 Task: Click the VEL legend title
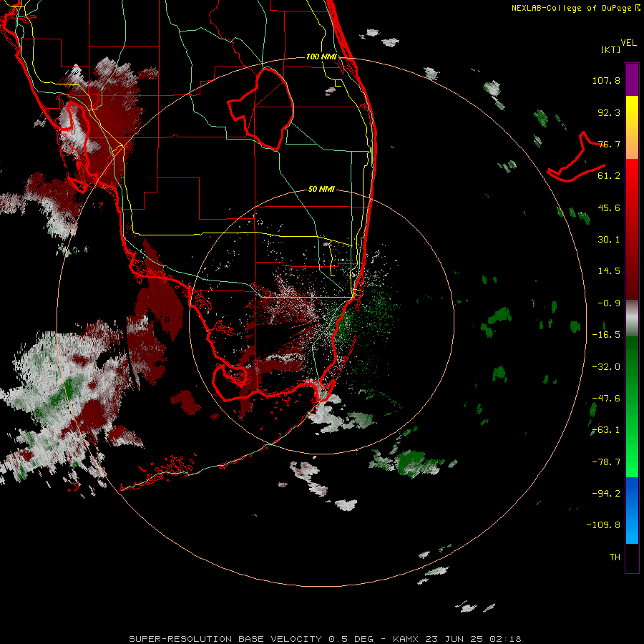(x=628, y=43)
